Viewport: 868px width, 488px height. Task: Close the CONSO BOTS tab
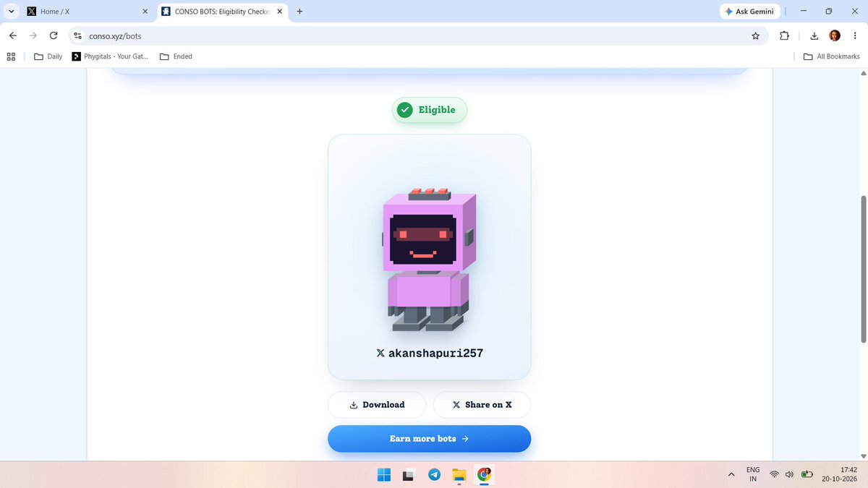pos(280,12)
